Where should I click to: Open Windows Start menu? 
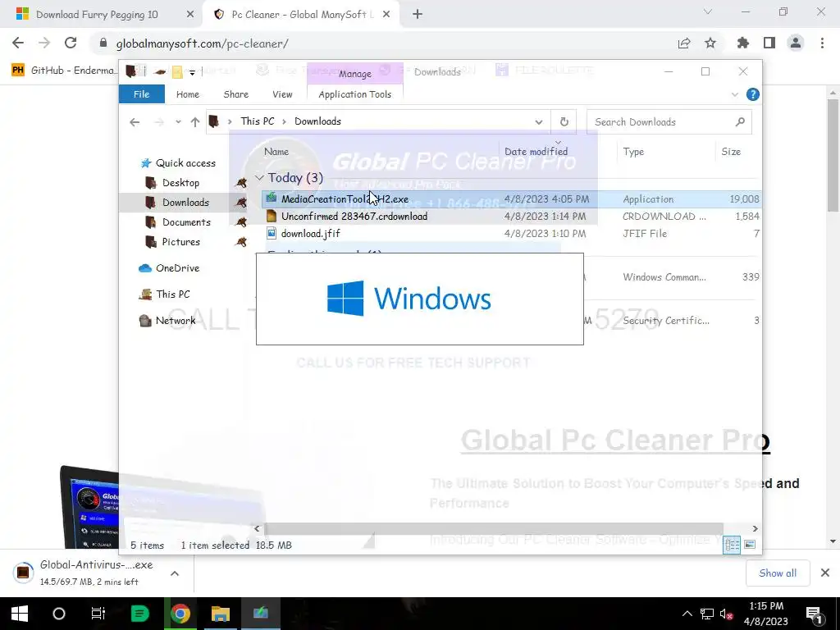coord(20,614)
